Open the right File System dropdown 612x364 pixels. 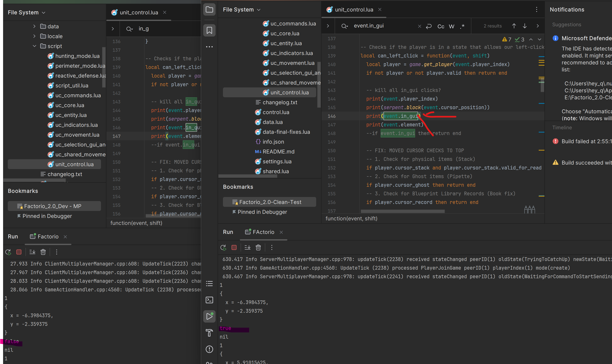pyautogui.click(x=241, y=10)
